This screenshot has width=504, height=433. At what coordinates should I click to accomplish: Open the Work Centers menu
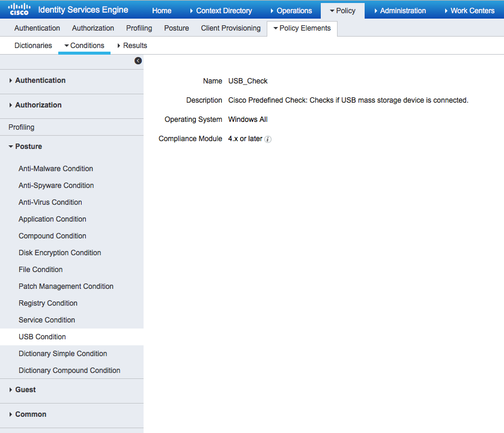pyautogui.click(x=470, y=11)
